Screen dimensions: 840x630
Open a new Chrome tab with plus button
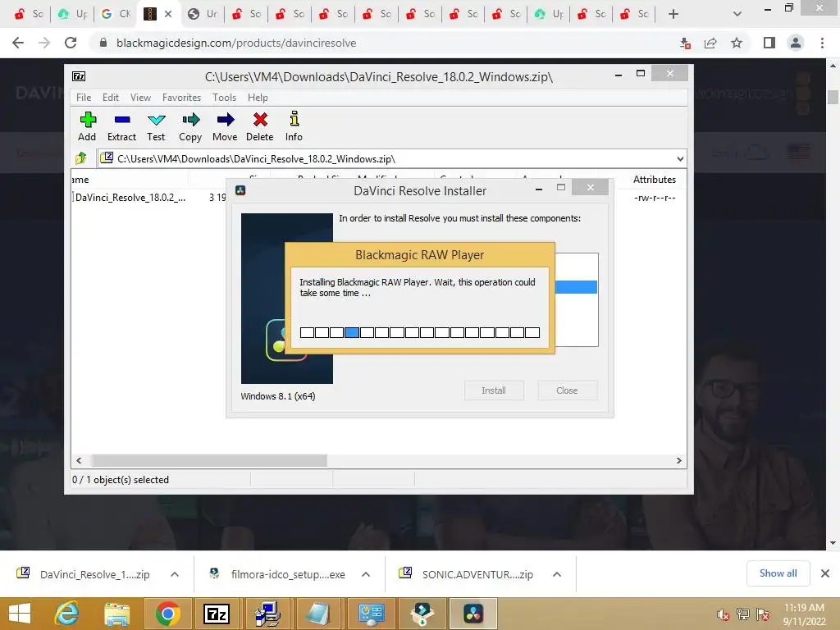pyautogui.click(x=673, y=14)
